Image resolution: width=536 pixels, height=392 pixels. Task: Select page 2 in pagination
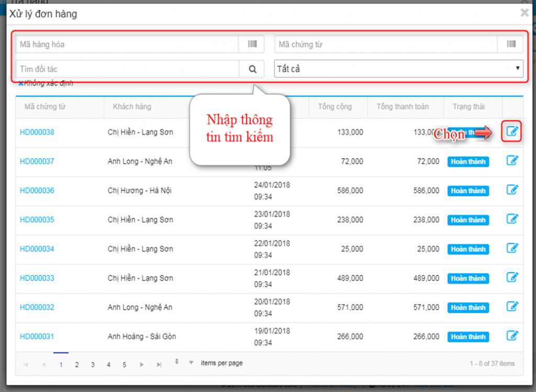pyautogui.click(x=77, y=365)
